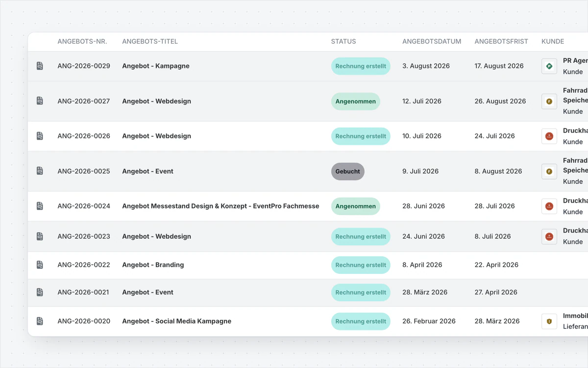Click date 24. Juni 2026
The height and width of the screenshot is (368, 588).
click(x=423, y=236)
